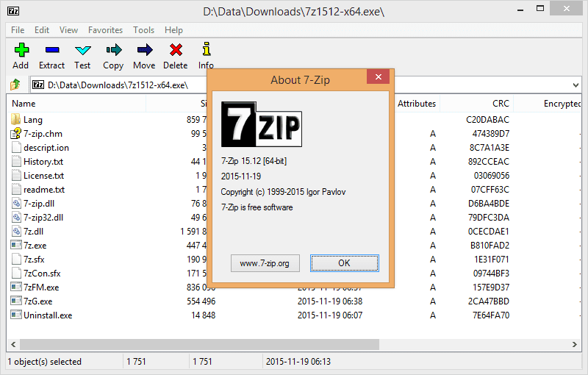Screen dimensions: 588x375
Task: Run the Test archive tool
Action: [x=82, y=50]
